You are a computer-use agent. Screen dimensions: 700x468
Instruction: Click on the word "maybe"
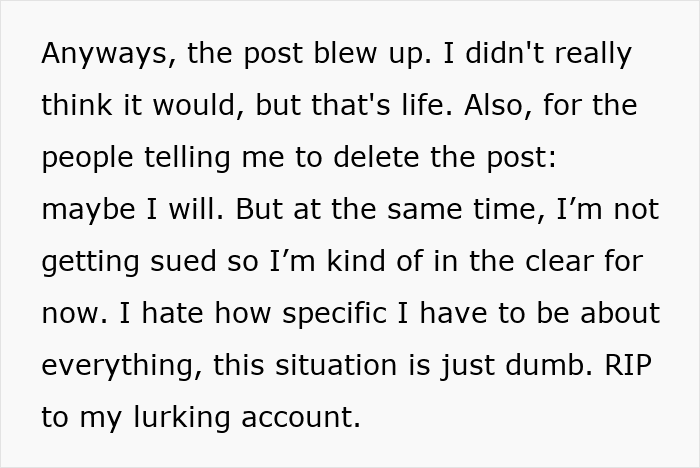(x=88, y=210)
